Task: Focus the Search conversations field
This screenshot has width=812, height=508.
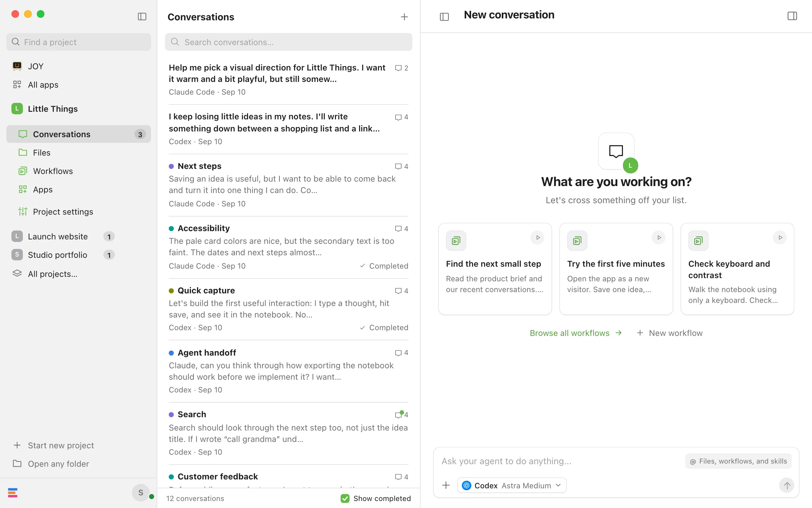Action: [288, 42]
